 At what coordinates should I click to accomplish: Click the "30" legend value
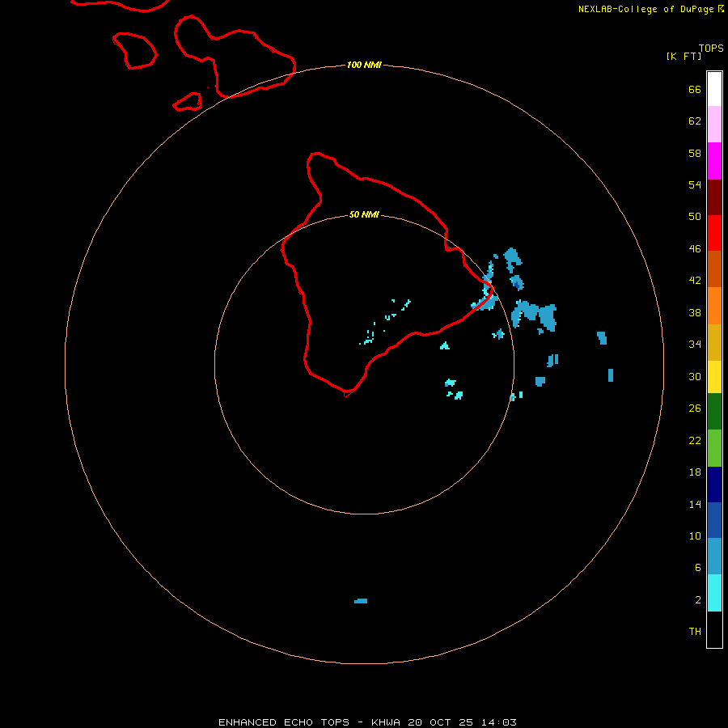[695, 376]
